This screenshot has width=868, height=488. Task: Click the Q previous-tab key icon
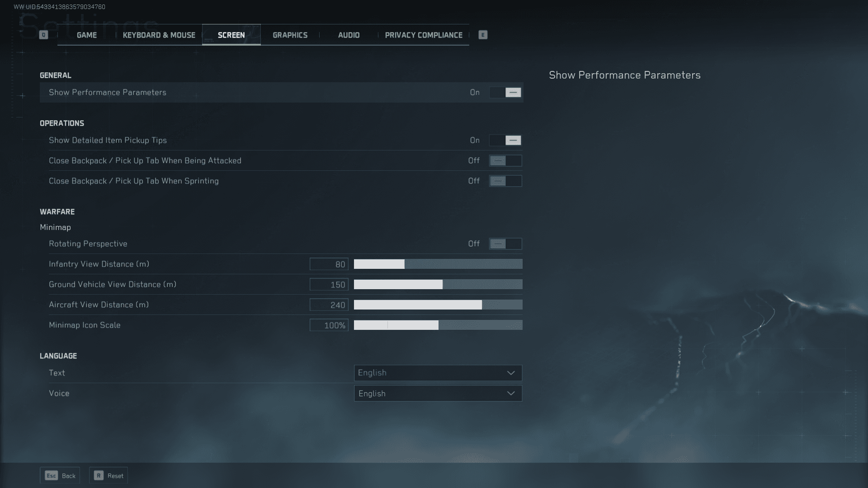click(43, 35)
